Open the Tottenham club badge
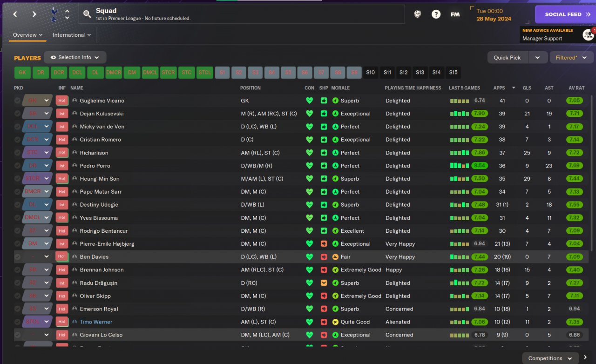Screen dimensions: 596x364 coord(54,14)
